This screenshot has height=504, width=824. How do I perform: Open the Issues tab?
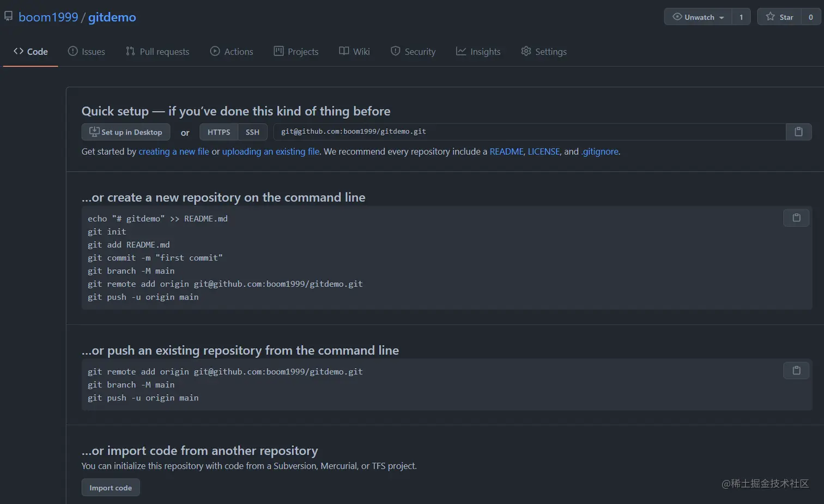point(87,51)
